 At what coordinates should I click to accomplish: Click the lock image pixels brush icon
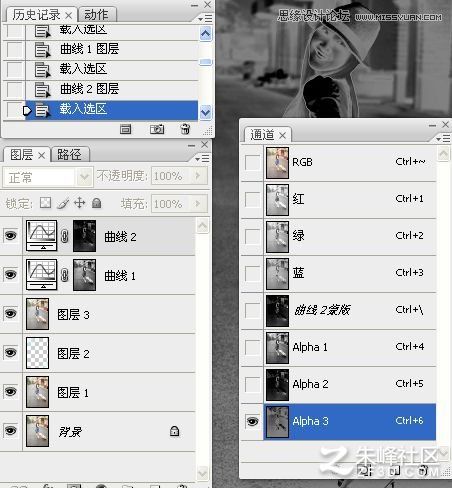(x=63, y=203)
